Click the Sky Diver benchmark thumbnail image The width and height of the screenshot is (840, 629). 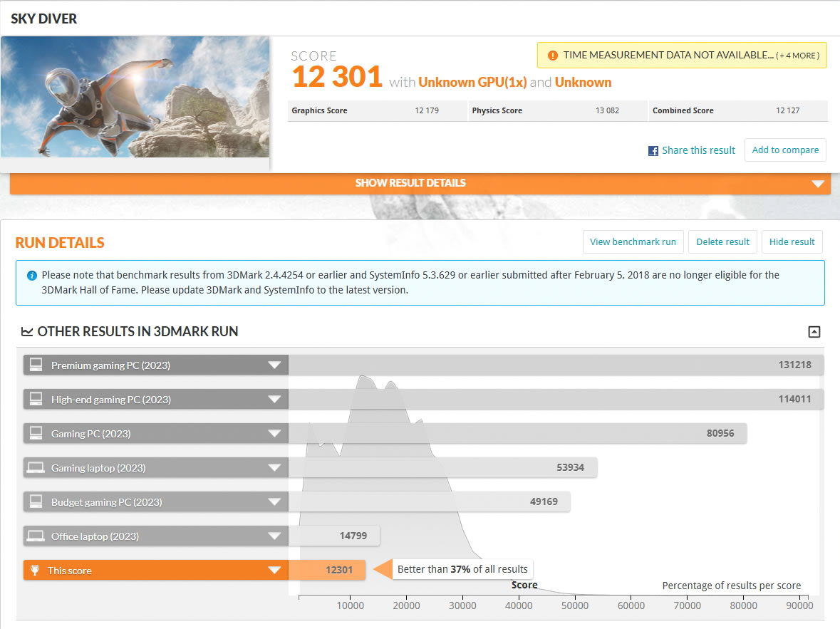tap(135, 96)
